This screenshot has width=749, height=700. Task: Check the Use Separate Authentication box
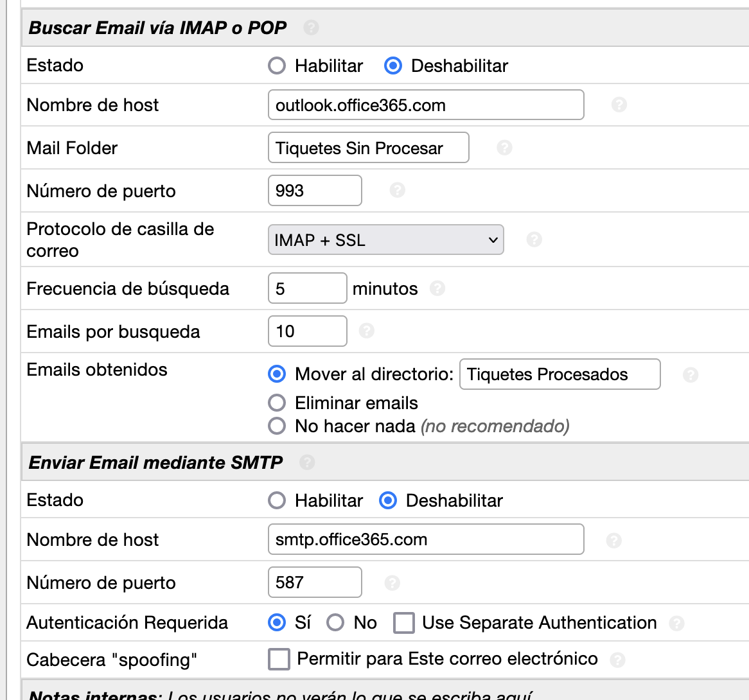403,623
